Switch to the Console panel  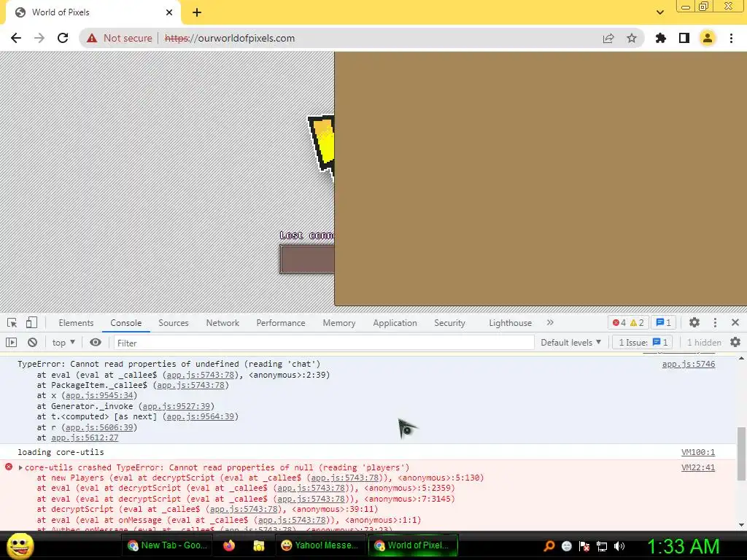click(x=125, y=323)
